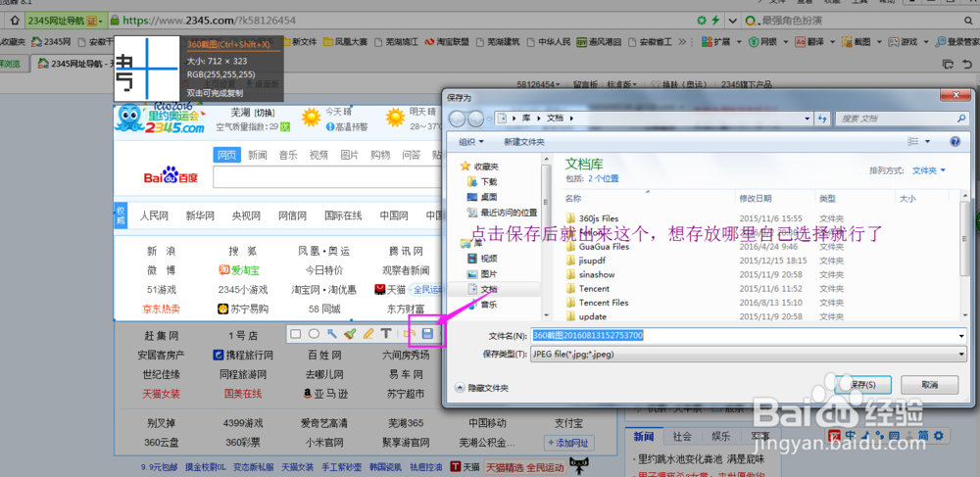Click the 扩展 extensions toolbar button

(716, 42)
